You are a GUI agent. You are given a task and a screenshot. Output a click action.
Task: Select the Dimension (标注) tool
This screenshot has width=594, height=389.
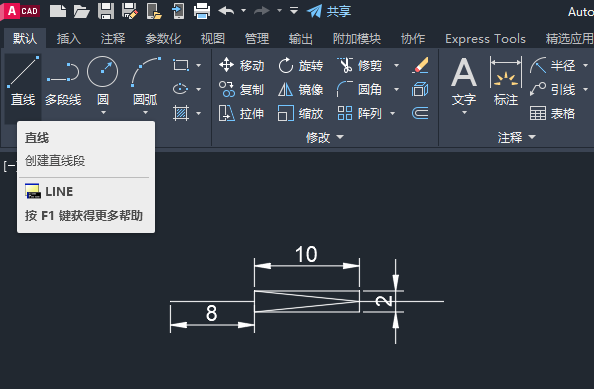pyautogui.click(x=506, y=81)
